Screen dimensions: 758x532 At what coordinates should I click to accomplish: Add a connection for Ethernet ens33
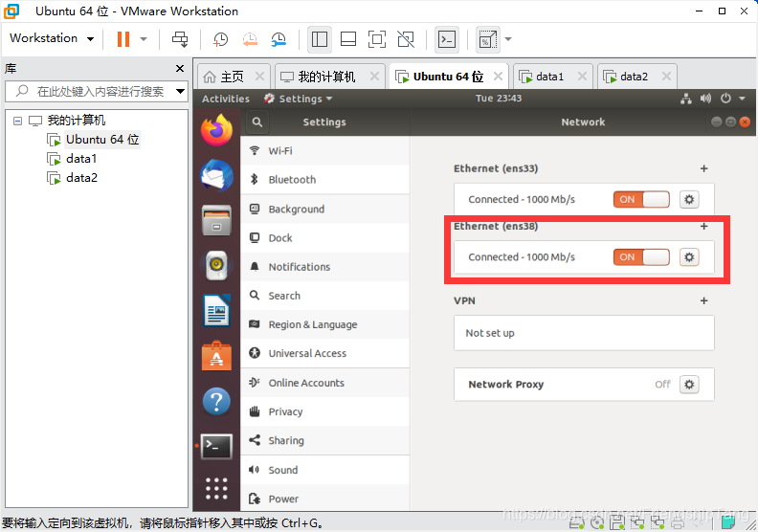[703, 168]
